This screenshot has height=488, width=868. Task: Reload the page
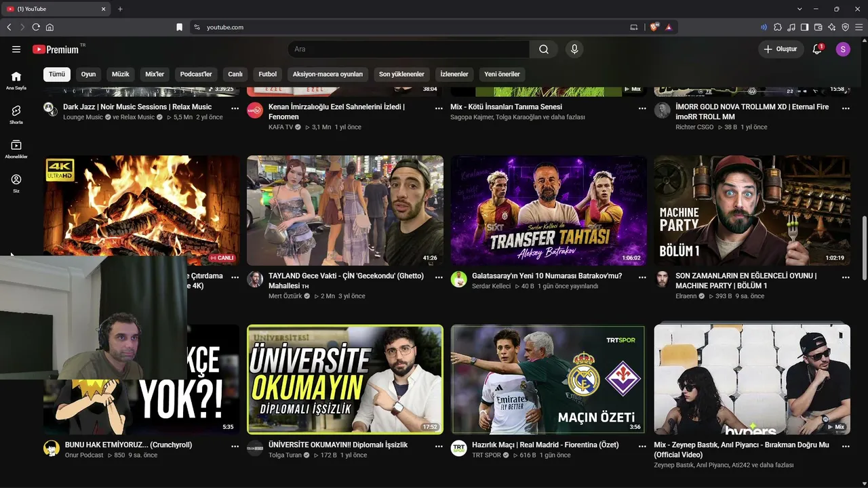[x=36, y=27]
